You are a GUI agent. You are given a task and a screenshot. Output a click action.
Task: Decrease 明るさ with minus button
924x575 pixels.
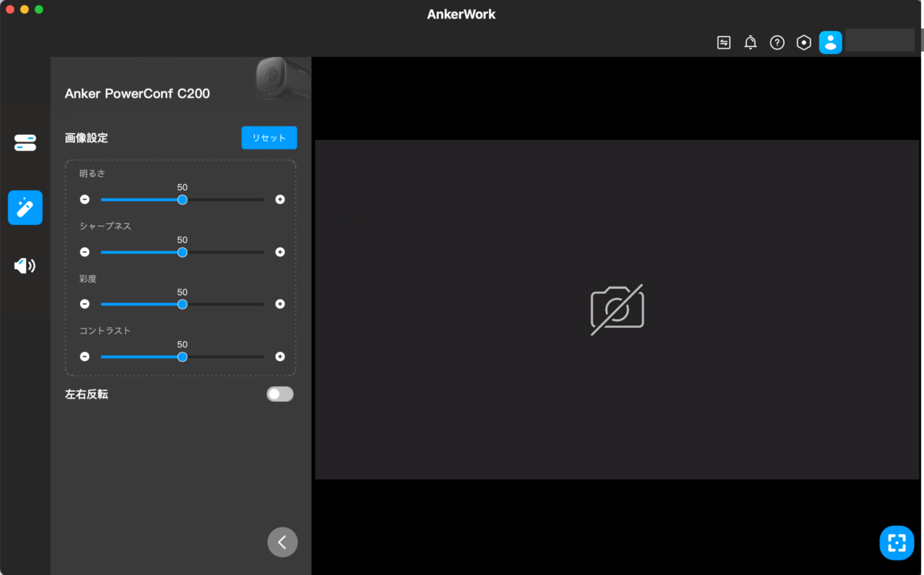(x=85, y=199)
